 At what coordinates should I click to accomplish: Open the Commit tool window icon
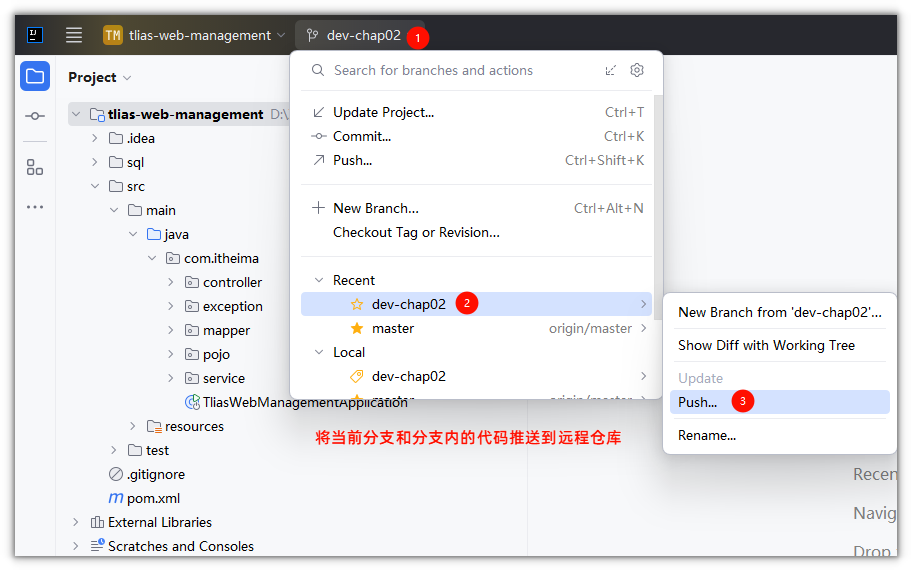point(35,116)
